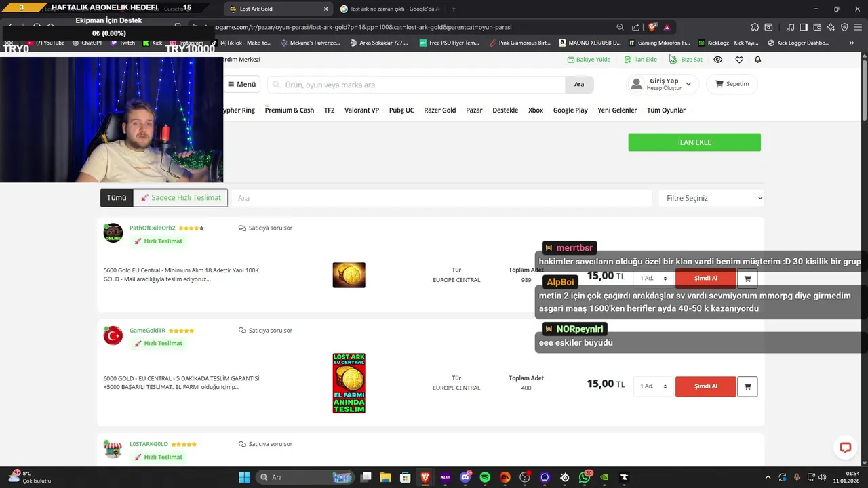
Task: Open Brave browser in taskbar
Action: coord(425,477)
